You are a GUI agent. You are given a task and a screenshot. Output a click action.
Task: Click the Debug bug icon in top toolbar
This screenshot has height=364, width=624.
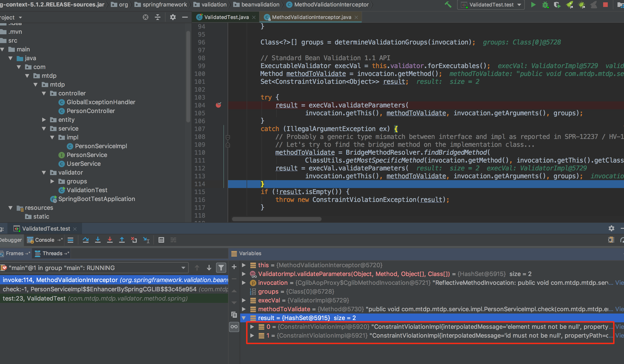click(x=545, y=5)
